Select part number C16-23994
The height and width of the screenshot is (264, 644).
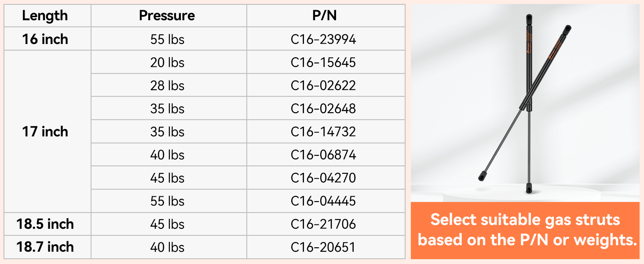point(323,40)
